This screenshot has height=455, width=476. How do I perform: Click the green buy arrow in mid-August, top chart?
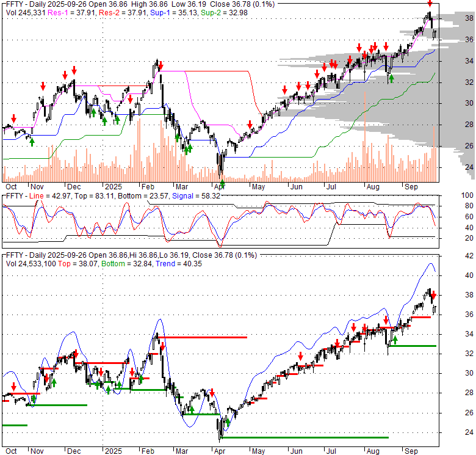pos(392,78)
